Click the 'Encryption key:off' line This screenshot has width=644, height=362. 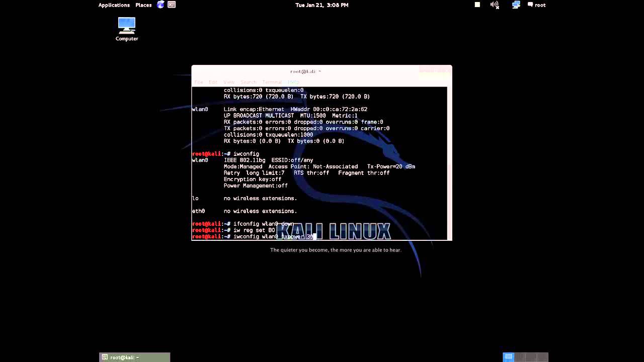pos(253,179)
